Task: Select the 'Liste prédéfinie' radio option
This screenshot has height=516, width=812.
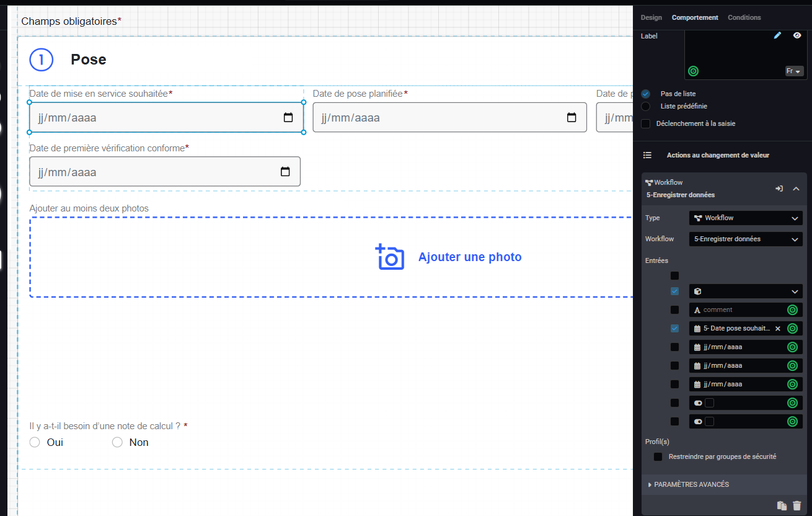Action: tap(646, 106)
